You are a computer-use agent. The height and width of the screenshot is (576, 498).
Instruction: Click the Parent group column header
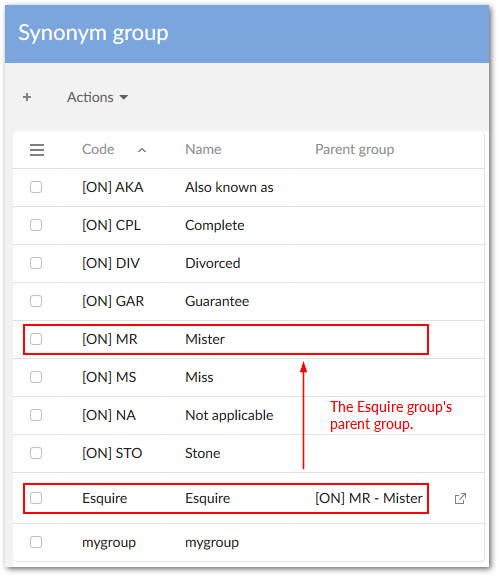click(354, 150)
